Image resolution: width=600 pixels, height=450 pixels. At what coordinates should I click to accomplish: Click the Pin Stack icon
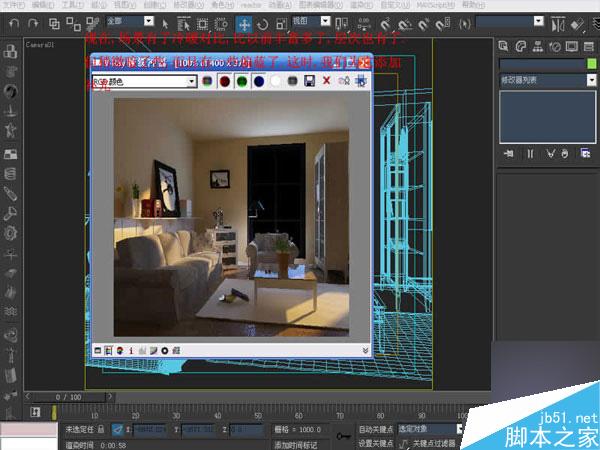pos(509,154)
